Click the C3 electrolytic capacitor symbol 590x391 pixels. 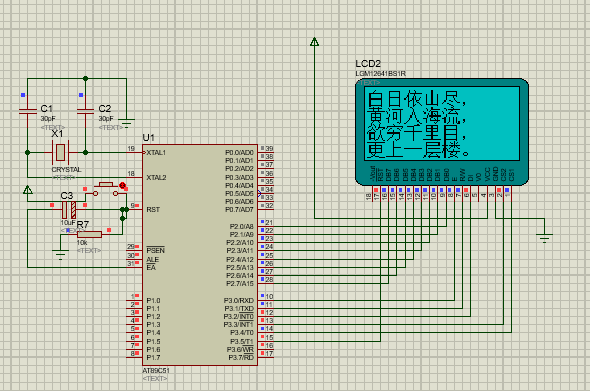(69, 210)
